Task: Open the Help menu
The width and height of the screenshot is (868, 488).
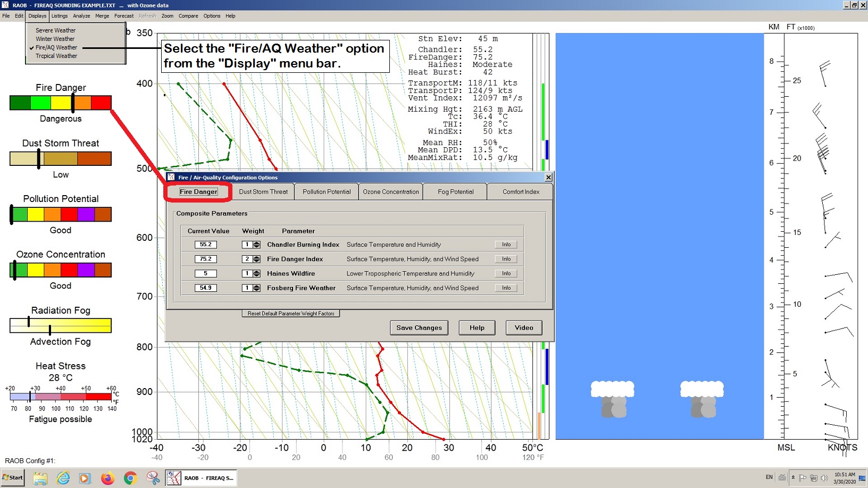Action: click(230, 16)
